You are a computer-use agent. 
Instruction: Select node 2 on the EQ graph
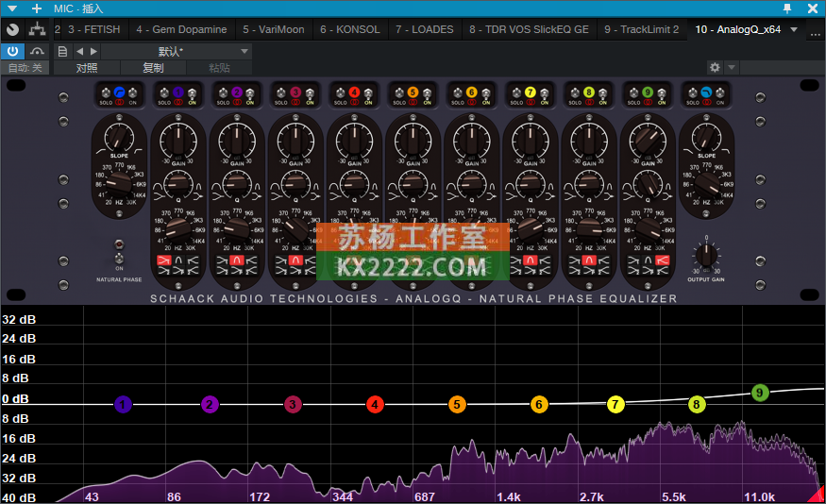click(x=210, y=405)
